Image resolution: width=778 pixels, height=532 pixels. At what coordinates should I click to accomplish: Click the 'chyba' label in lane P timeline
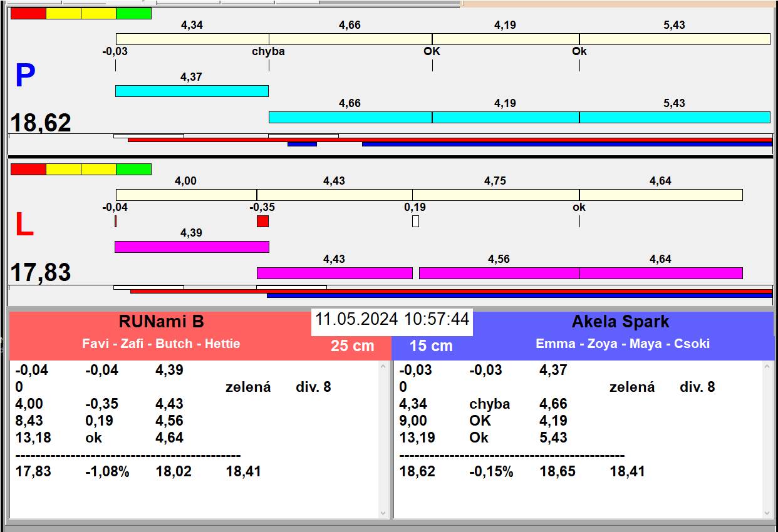(268, 51)
